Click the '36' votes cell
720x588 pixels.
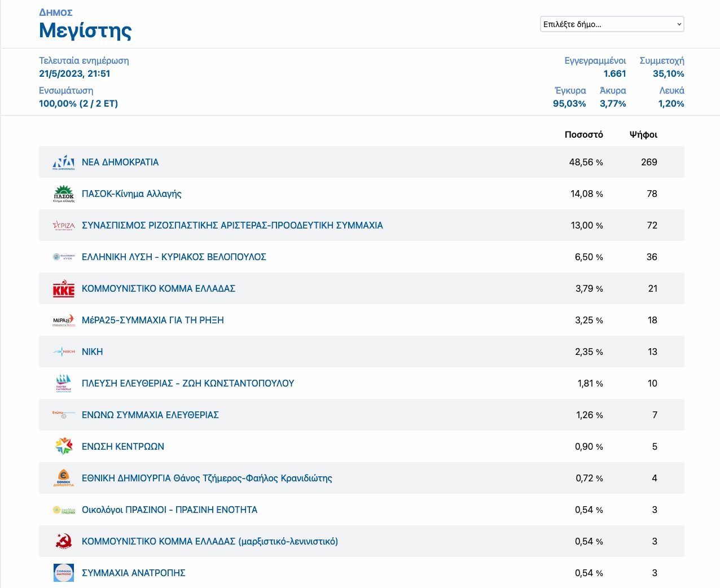click(652, 257)
